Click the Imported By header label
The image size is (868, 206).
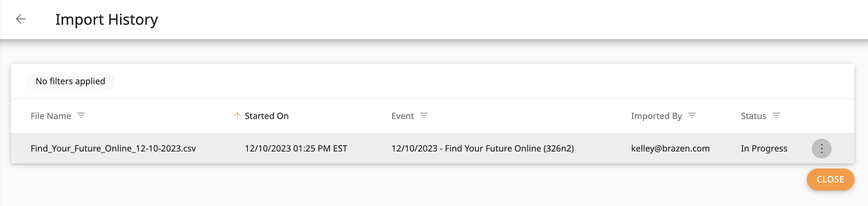[x=657, y=116]
